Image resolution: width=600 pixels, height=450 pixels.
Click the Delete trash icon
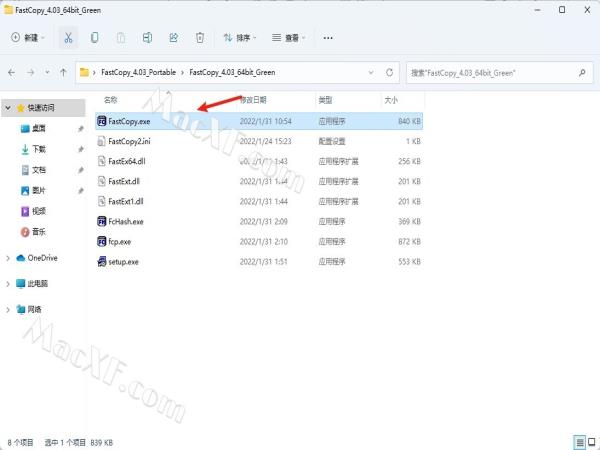coord(200,38)
